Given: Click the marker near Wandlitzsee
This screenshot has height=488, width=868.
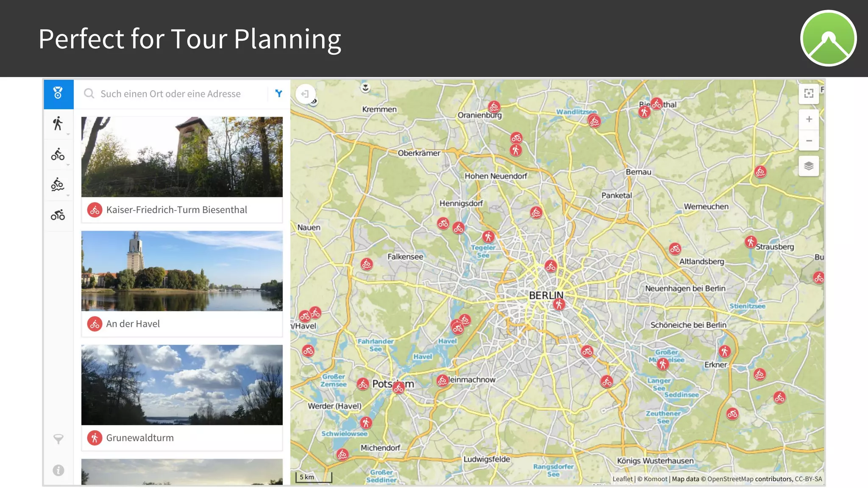Looking at the screenshot, I should (594, 122).
